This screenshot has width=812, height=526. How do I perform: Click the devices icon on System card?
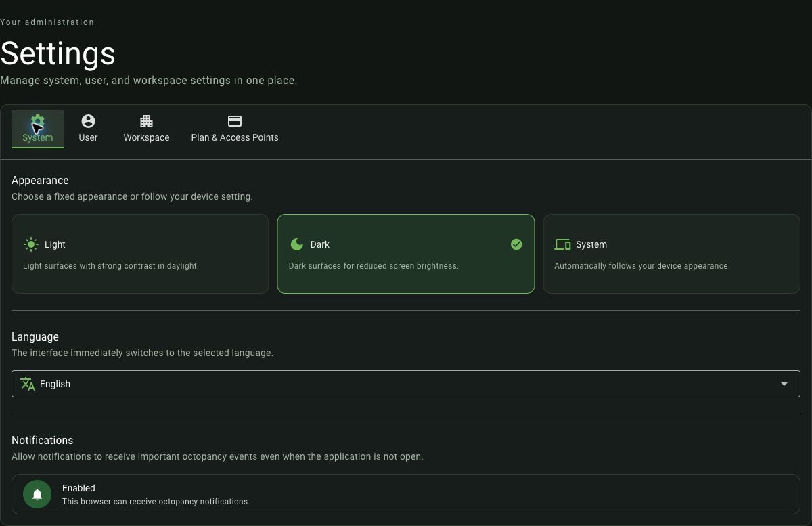tap(562, 244)
